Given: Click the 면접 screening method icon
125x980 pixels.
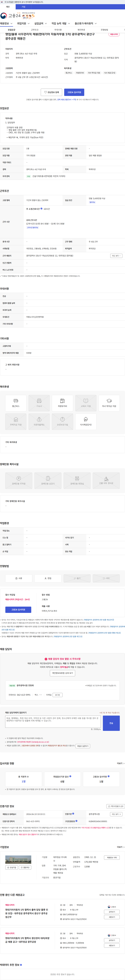Looking at the screenshot, I should [48, 578].
